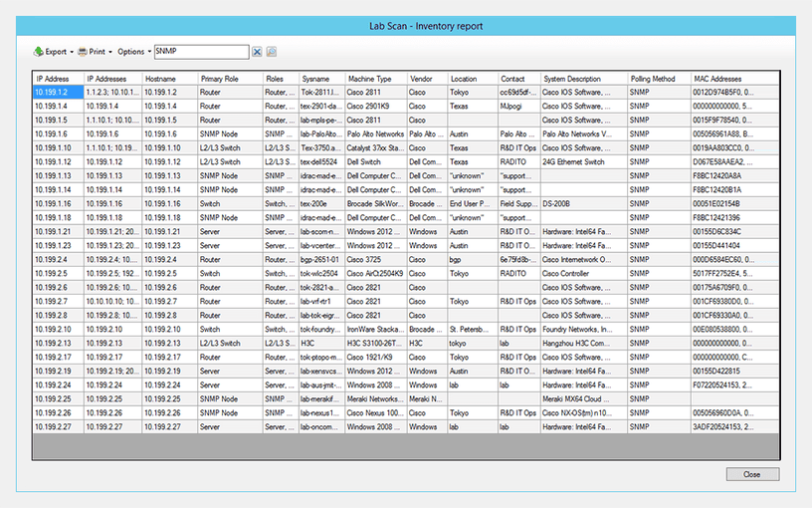Select the 10.199.1.10 IP Address cell
812x508 pixels.
point(59,148)
